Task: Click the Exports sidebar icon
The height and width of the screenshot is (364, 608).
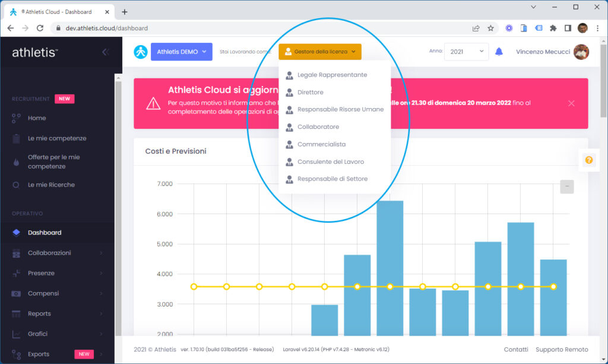Action: 16,354
